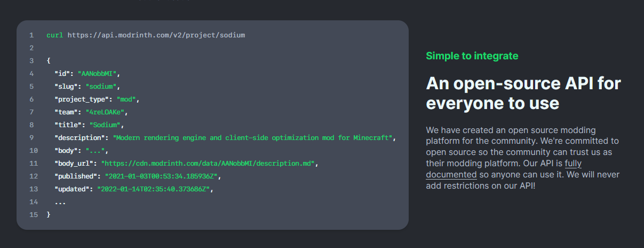Viewport: 644px width, 248px height.
Task: Click the "Sodium" title value
Action: point(106,125)
